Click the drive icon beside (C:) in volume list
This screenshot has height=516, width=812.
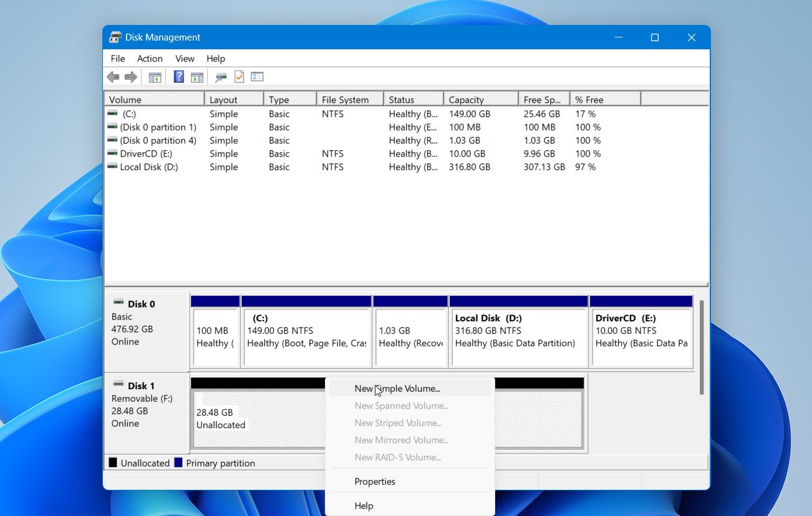point(112,114)
